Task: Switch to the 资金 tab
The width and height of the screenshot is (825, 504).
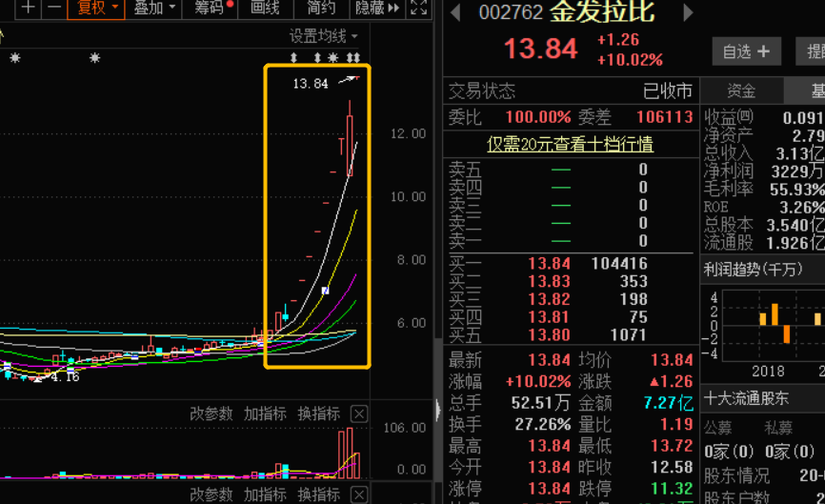Action: [741, 91]
